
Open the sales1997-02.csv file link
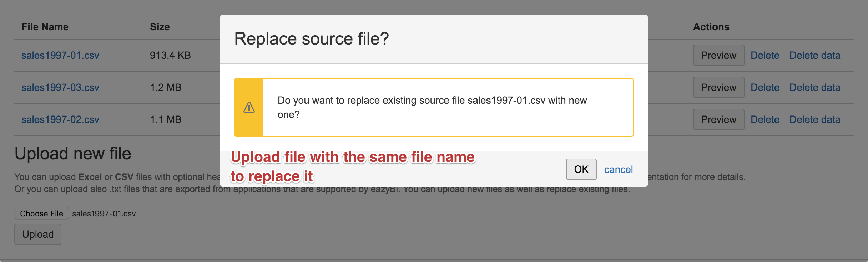click(60, 119)
